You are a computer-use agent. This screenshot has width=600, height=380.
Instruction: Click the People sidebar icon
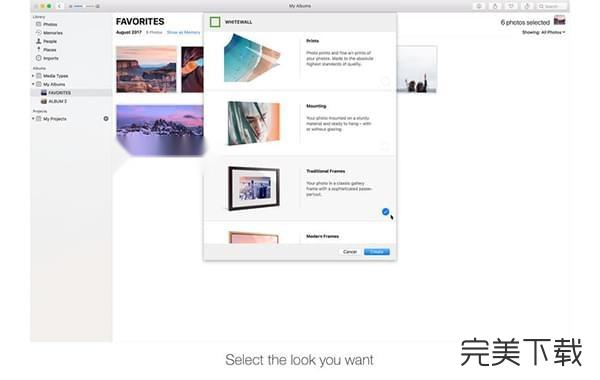(x=38, y=41)
